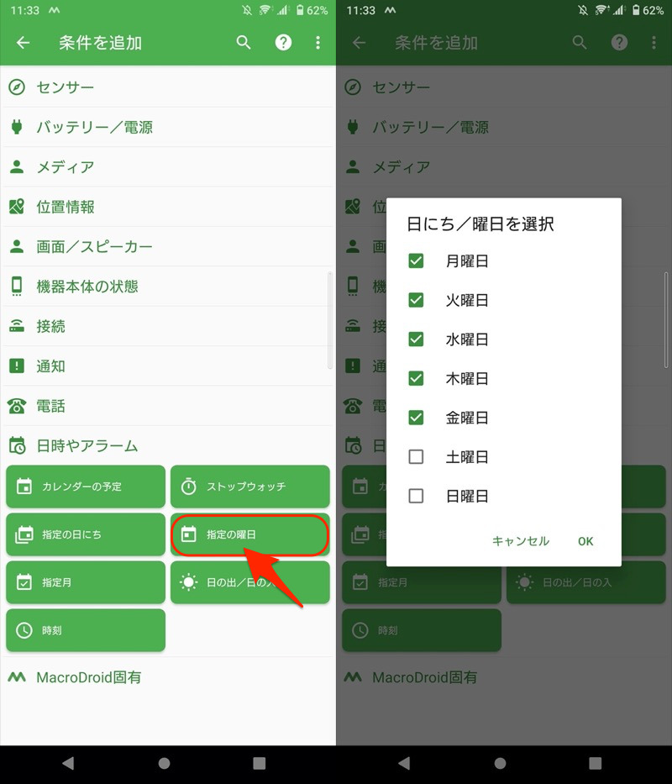The width and height of the screenshot is (672, 784).
Task: Collapse the 日時やアラーム category on left screen
Action: 87,446
